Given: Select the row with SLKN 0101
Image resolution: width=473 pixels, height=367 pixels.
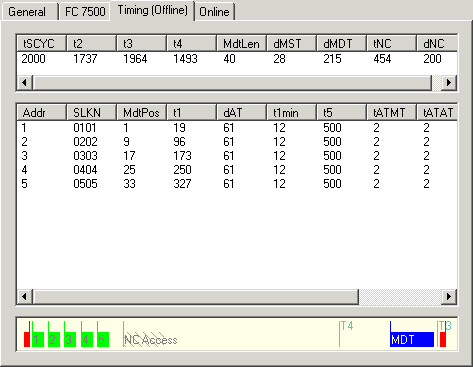Looking at the screenshot, I should (x=237, y=128).
